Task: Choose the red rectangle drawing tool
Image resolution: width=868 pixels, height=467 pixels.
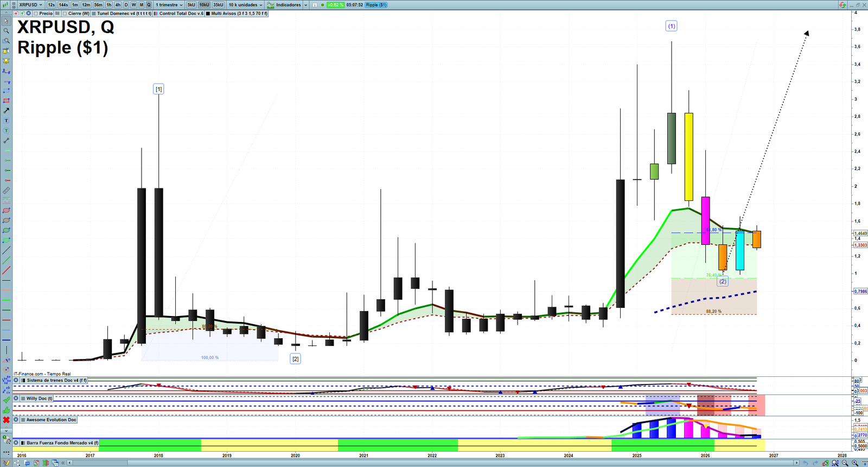Action: (x=6, y=100)
